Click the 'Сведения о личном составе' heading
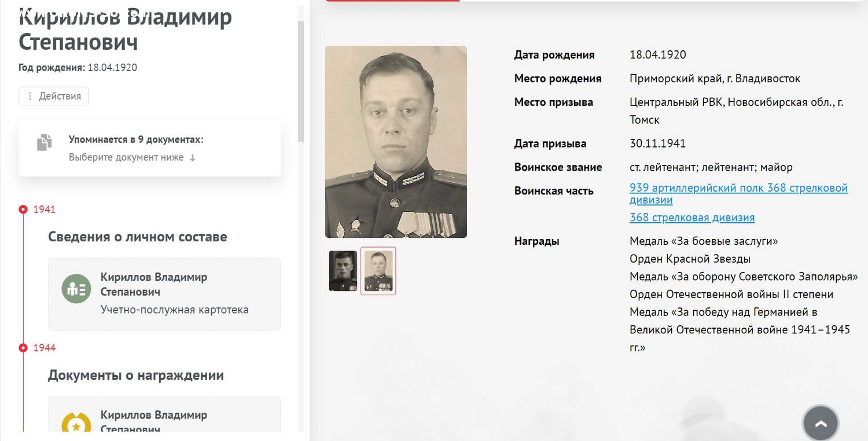 (138, 237)
